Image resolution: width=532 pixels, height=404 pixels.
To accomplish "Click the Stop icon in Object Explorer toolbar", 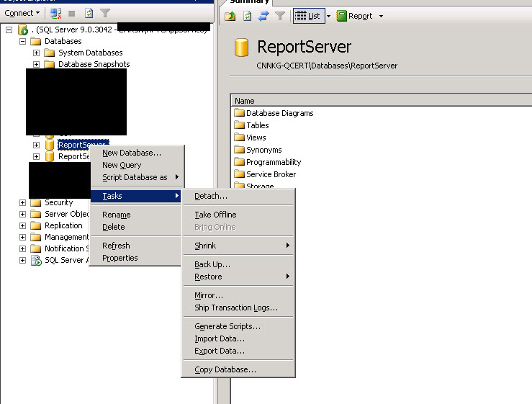I will 71,14.
